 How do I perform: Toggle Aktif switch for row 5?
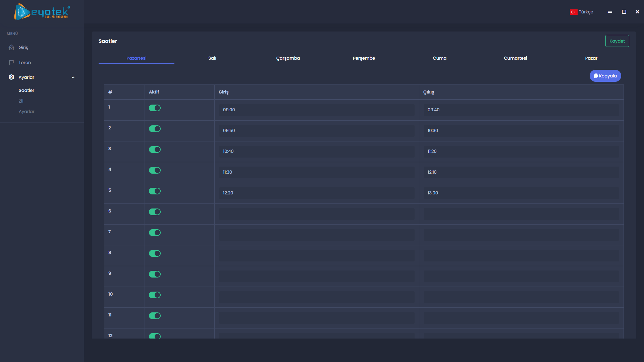pos(155,191)
